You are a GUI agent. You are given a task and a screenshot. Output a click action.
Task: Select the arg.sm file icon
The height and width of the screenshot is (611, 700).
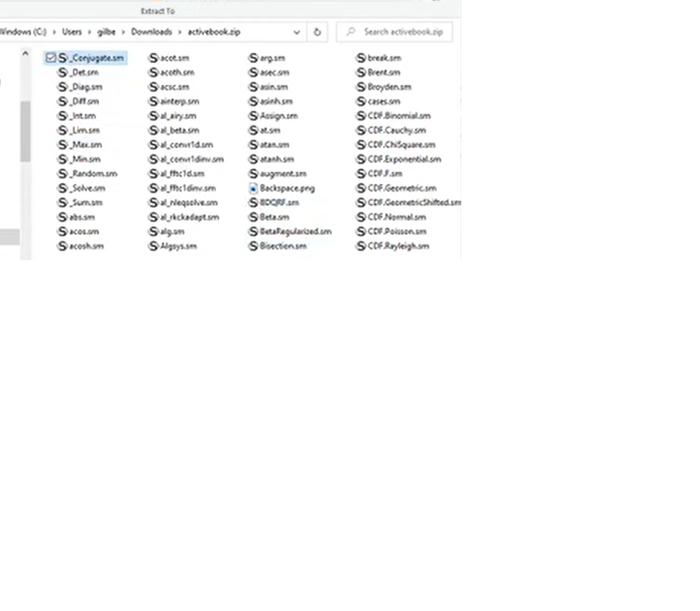click(x=253, y=58)
